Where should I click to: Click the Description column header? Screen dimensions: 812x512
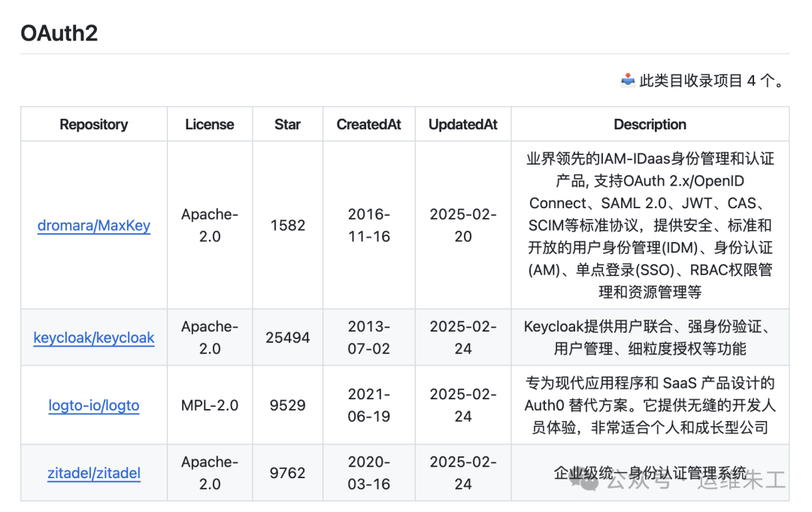point(650,124)
